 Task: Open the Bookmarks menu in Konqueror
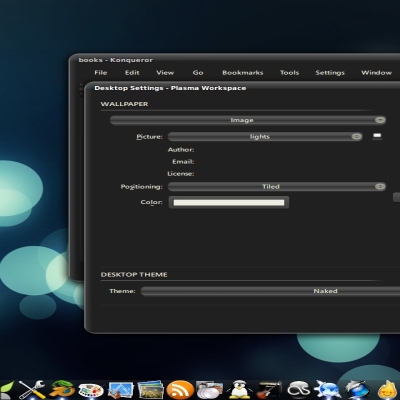click(x=243, y=73)
